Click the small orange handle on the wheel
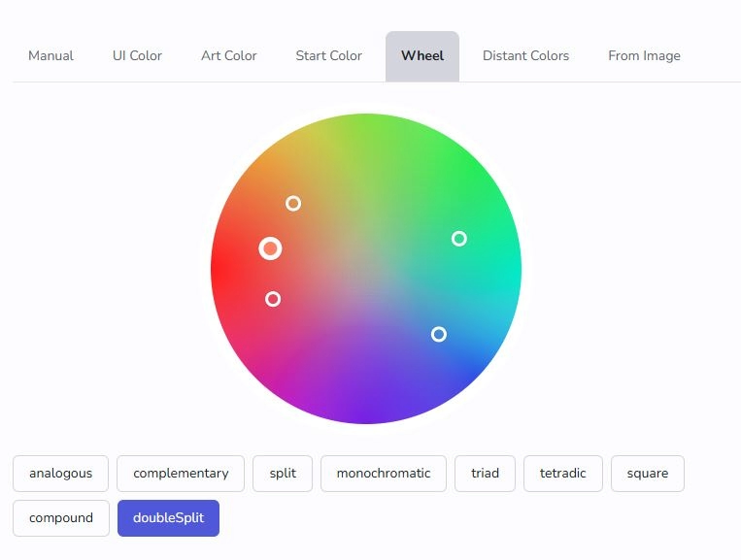Screen dimensions: 741x560 click(x=293, y=204)
